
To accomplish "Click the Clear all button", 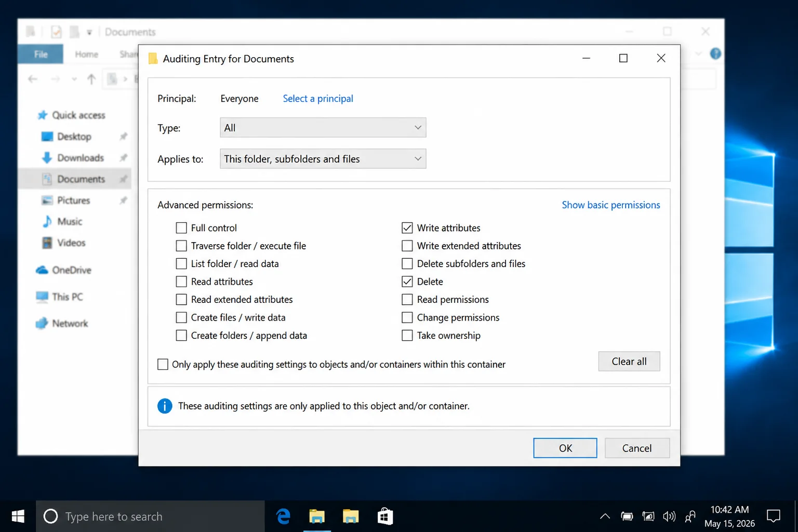I will [629, 361].
